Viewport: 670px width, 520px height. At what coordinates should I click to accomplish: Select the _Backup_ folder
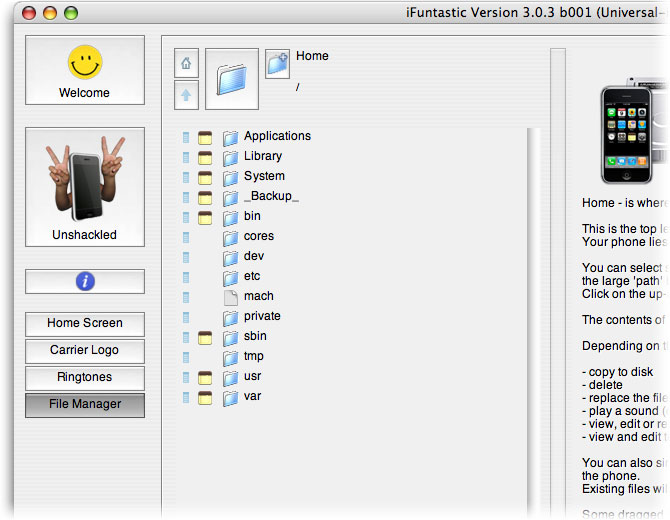tap(271, 197)
